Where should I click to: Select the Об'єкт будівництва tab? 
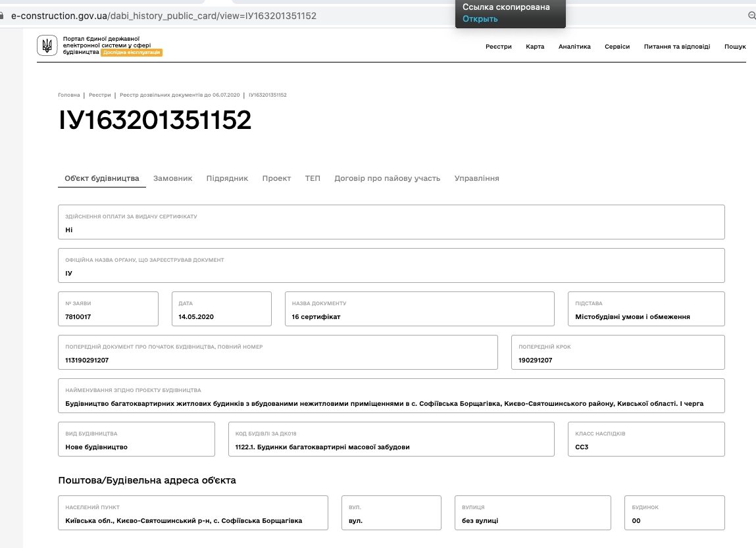102,178
